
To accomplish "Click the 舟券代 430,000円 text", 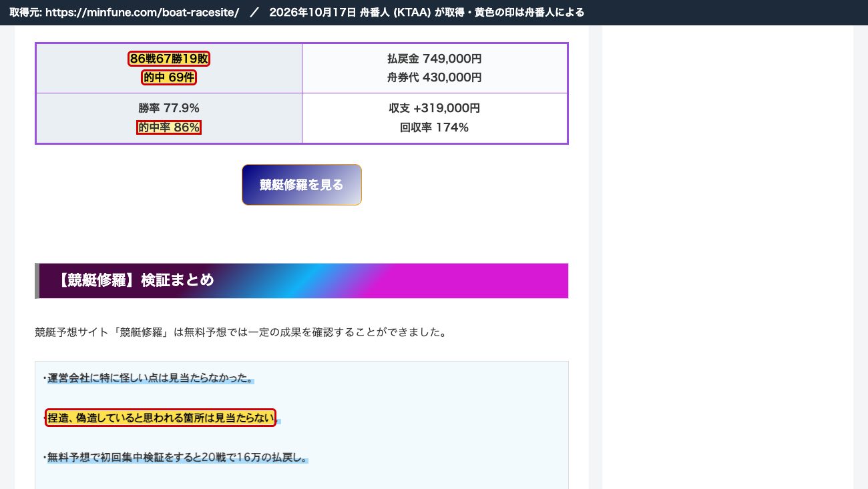I will point(435,77).
